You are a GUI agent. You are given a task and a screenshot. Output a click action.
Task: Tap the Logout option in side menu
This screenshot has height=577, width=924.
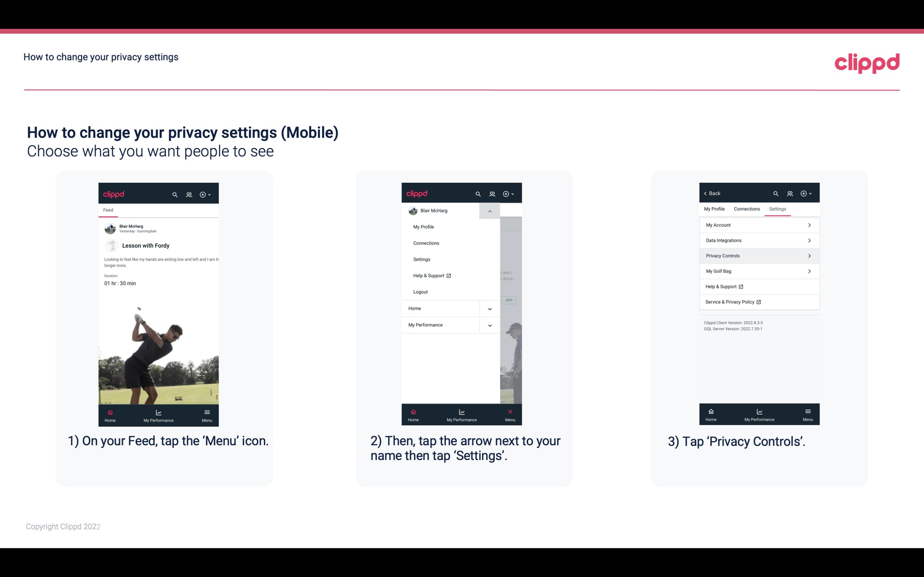[420, 291]
